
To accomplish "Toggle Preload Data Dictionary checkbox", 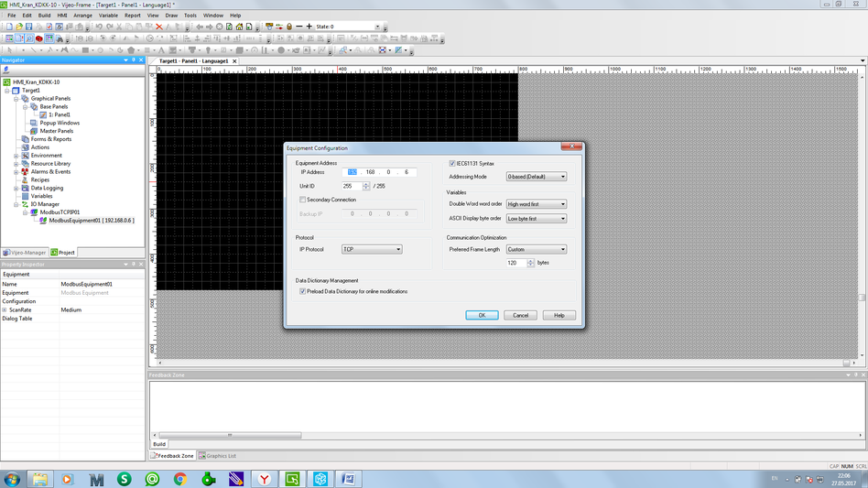I will point(303,291).
